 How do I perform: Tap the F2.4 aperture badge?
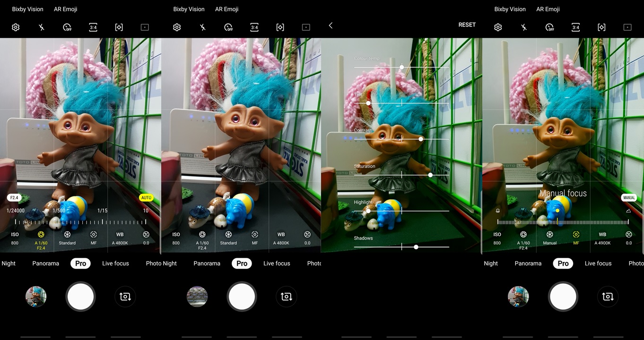[14, 198]
